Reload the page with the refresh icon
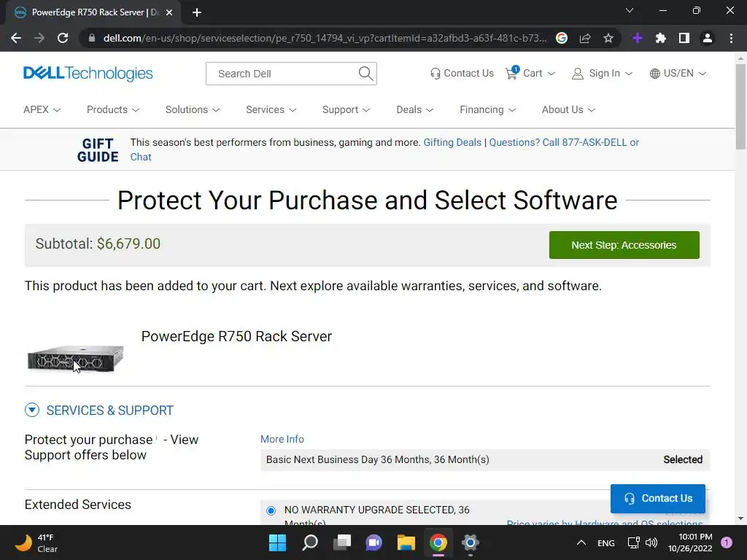 pos(63,38)
